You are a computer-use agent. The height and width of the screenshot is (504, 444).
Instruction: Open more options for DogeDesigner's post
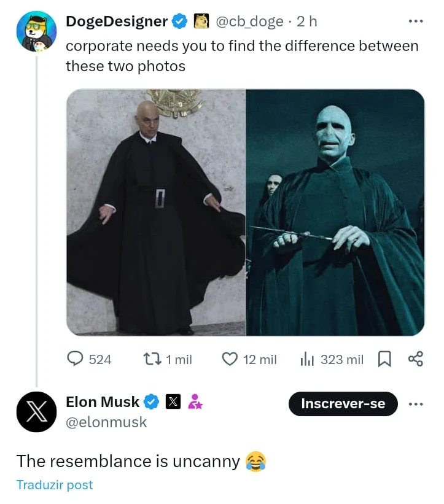(416, 21)
